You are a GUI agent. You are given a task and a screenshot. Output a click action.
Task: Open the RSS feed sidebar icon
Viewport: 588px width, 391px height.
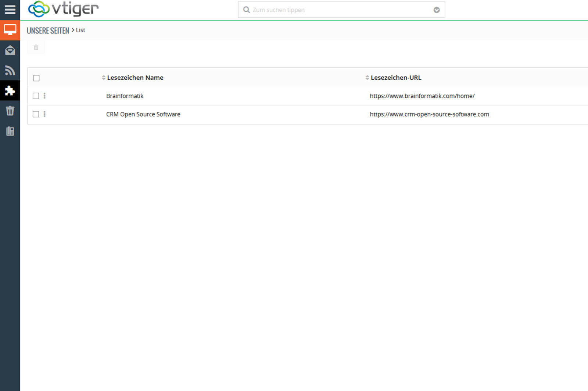pyautogui.click(x=10, y=70)
